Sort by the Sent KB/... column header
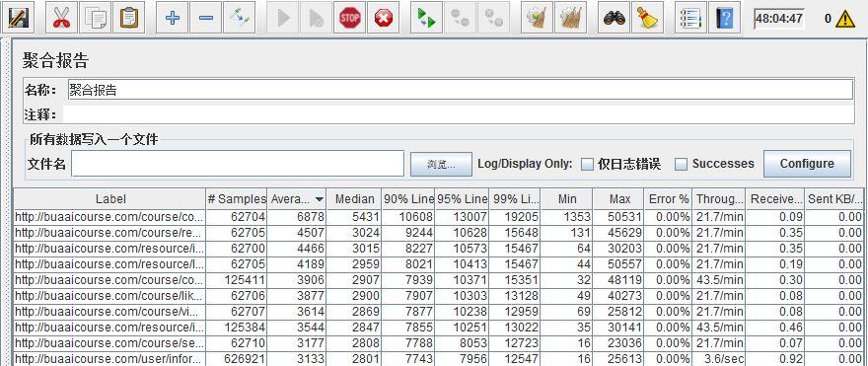Screen dimensions: 868x366 pos(834,198)
